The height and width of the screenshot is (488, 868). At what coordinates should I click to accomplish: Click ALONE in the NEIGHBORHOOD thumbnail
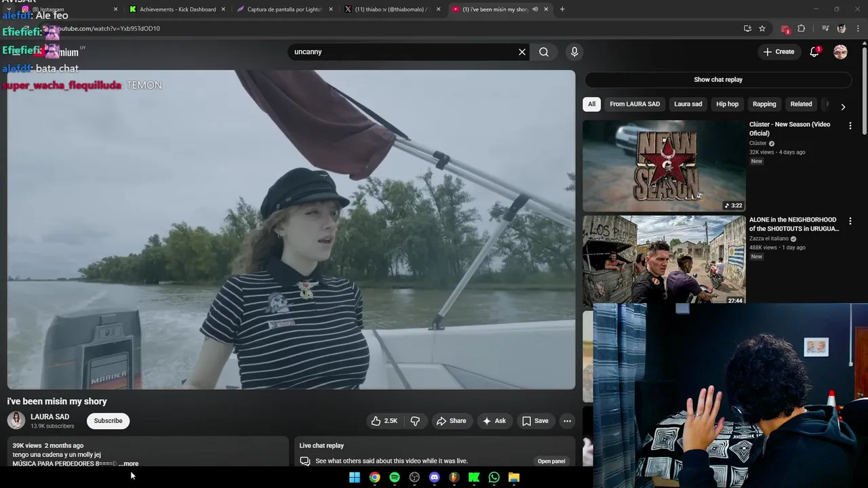[664, 260]
